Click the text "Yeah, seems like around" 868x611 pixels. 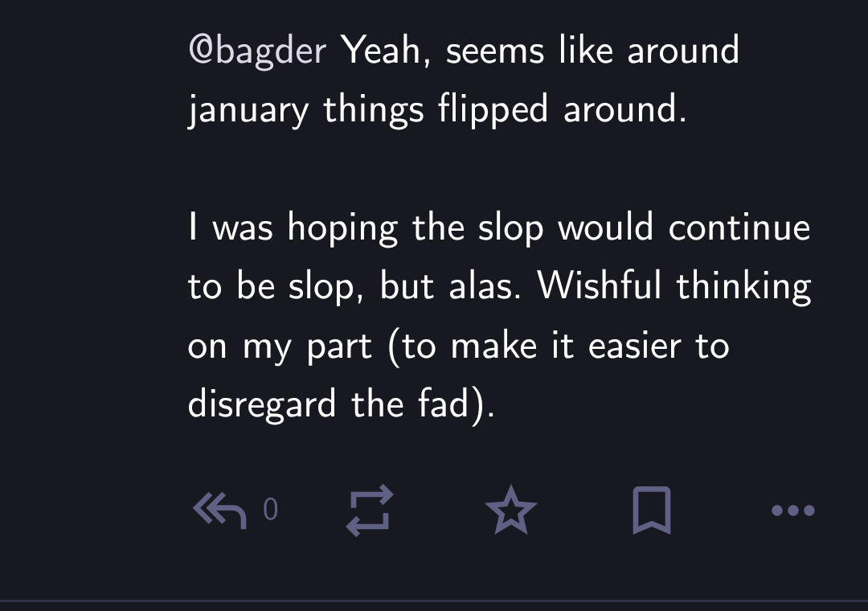(540, 51)
